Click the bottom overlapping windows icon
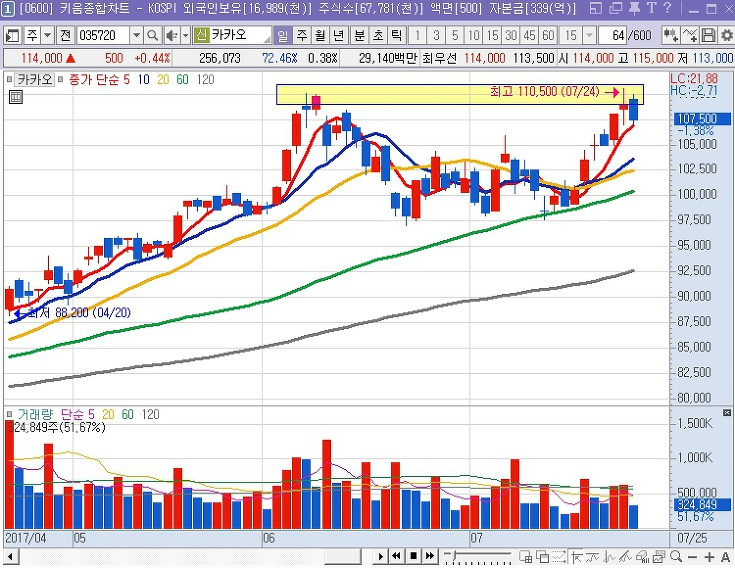The height and width of the screenshot is (568, 735). coord(542,557)
